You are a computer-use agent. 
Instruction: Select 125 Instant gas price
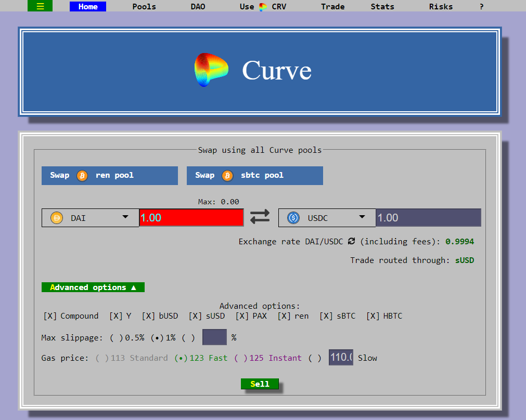[268, 358]
